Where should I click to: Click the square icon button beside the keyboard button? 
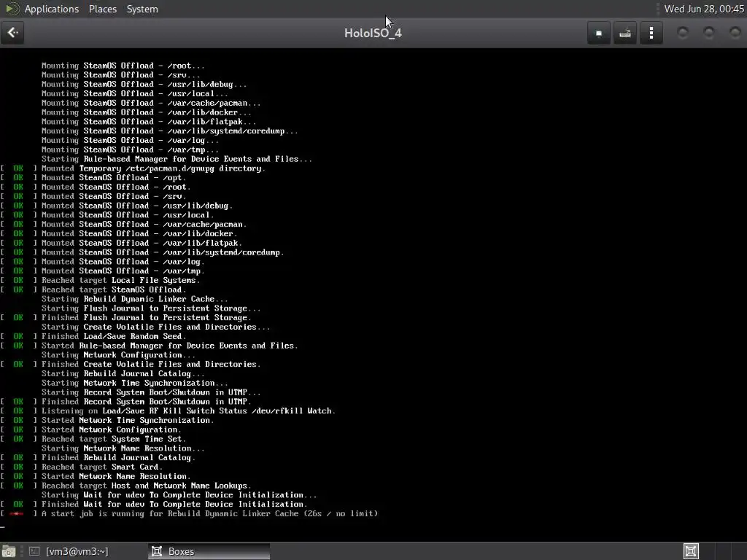tap(599, 33)
